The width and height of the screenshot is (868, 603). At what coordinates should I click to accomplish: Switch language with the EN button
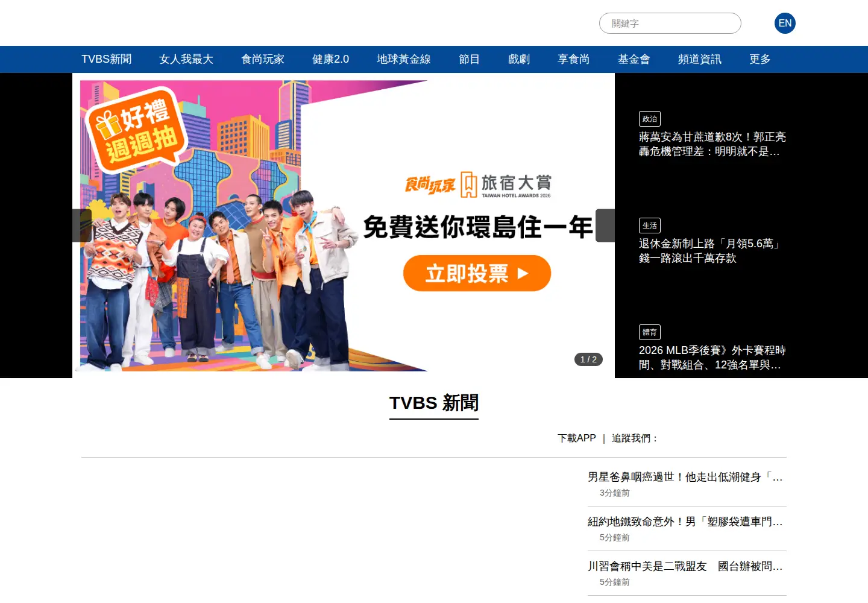tap(785, 24)
